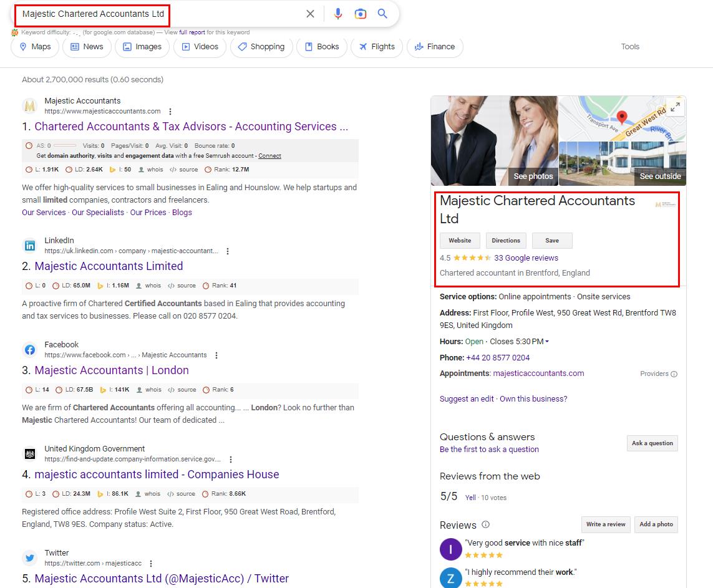Run search with the magnifier icon
Viewport: 713px width, 588px height.
[382, 14]
